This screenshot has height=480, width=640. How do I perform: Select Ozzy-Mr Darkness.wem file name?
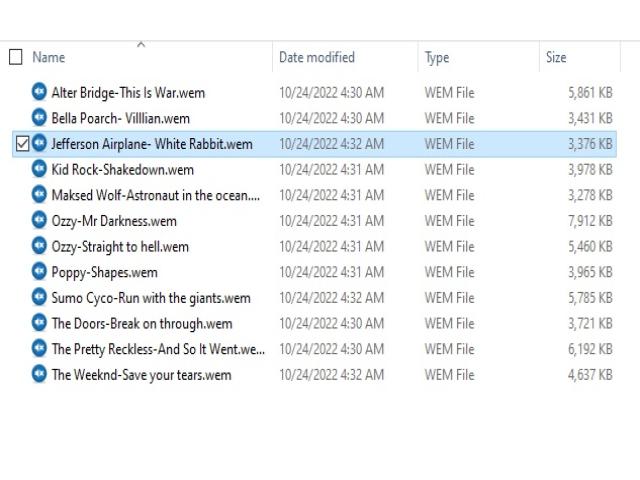point(114,221)
